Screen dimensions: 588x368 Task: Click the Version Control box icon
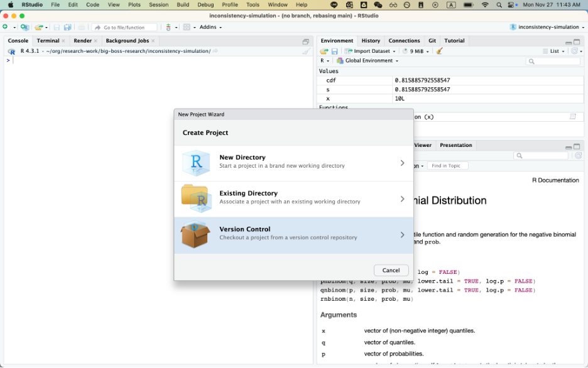pos(195,235)
